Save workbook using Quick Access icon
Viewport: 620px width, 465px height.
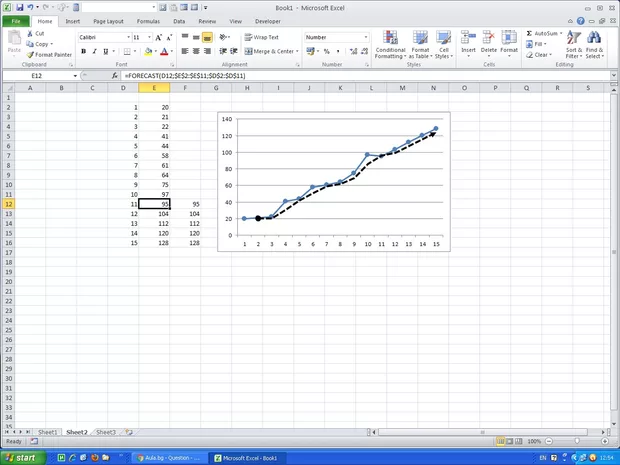click(x=19, y=7)
